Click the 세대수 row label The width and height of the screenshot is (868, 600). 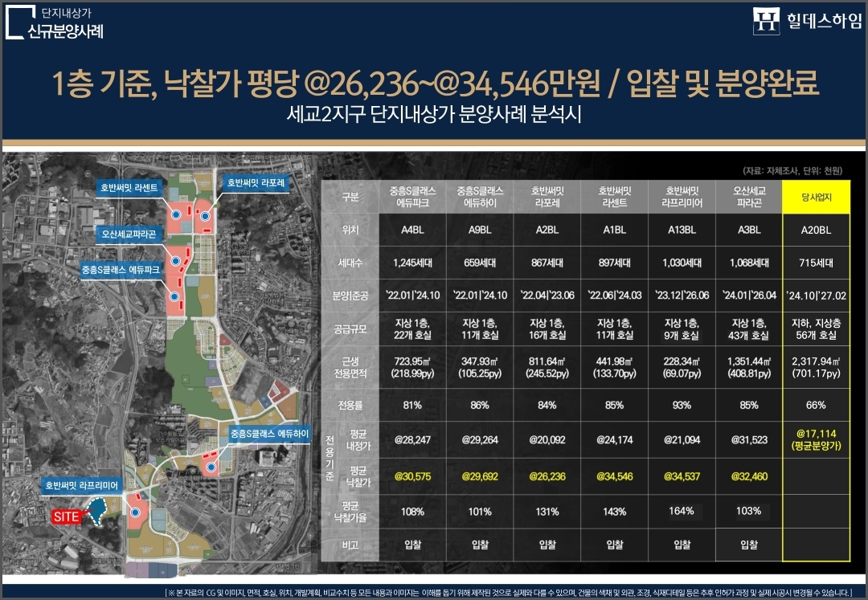coord(350,263)
